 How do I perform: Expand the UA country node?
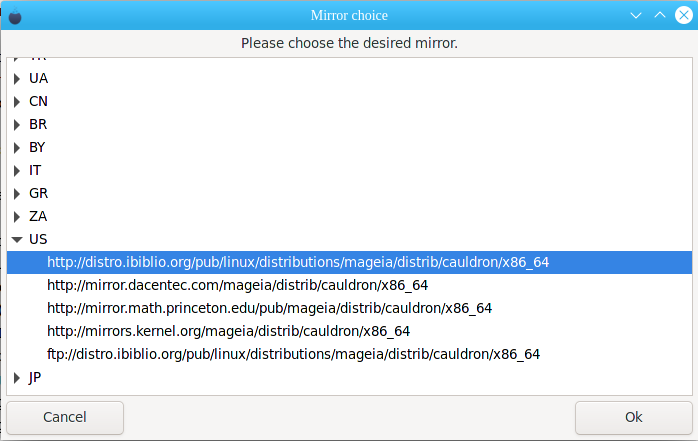(x=17, y=79)
